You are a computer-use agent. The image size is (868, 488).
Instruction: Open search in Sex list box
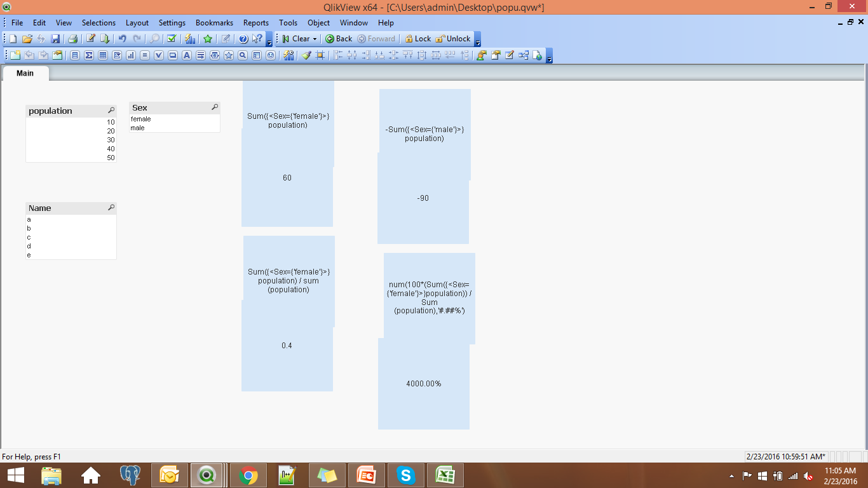point(215,107)
